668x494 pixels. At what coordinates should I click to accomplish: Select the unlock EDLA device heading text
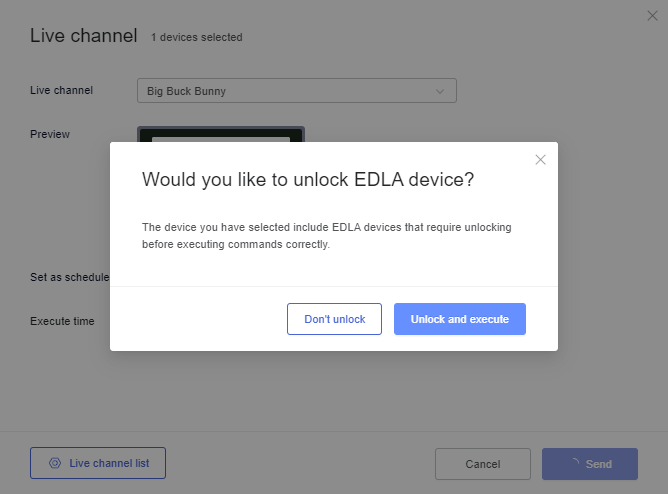308,180
